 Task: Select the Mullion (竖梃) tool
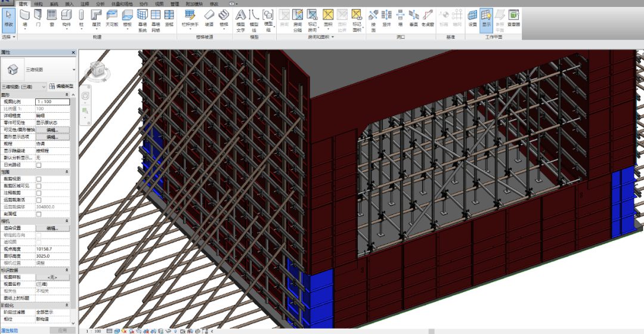coord(169,18)
